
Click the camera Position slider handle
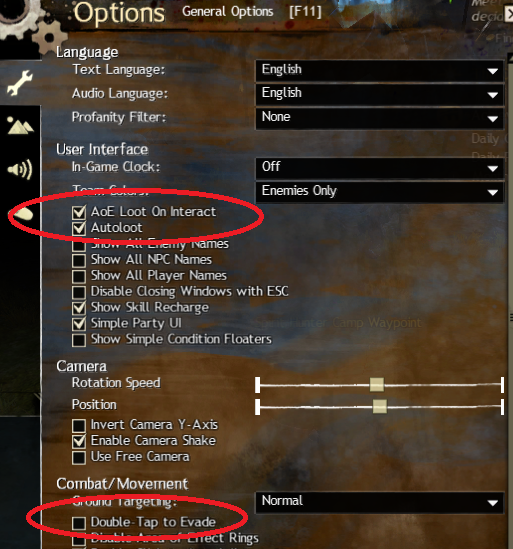380,406
